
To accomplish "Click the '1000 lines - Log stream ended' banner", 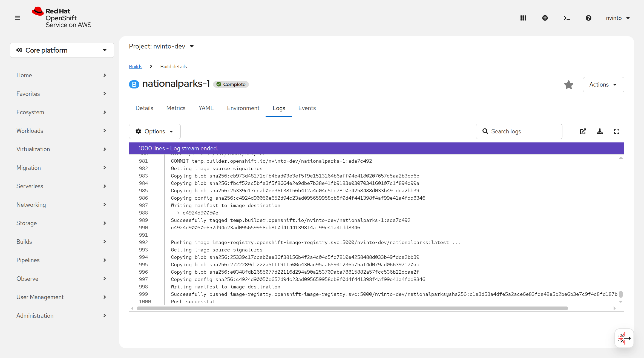I will click(x=376, y=148).
